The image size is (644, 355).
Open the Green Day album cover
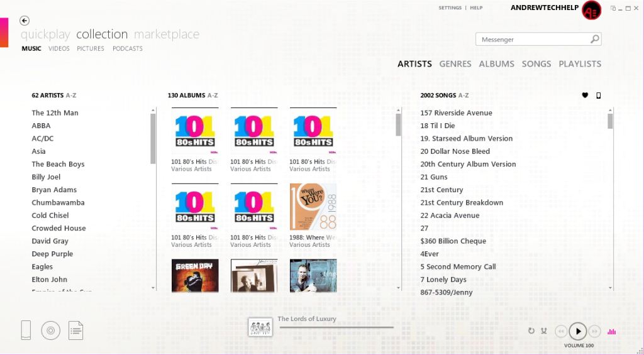point(195,275)
